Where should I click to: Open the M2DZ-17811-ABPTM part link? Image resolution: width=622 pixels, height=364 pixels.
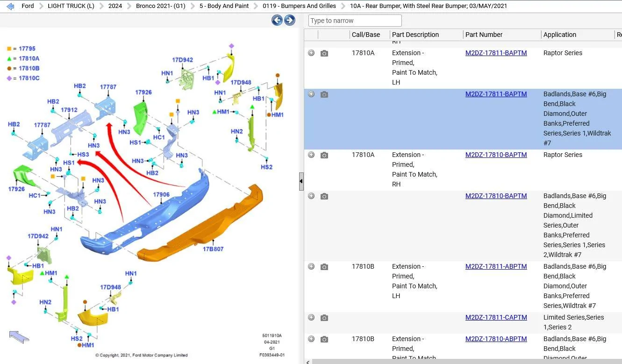(x=496, y=266)
